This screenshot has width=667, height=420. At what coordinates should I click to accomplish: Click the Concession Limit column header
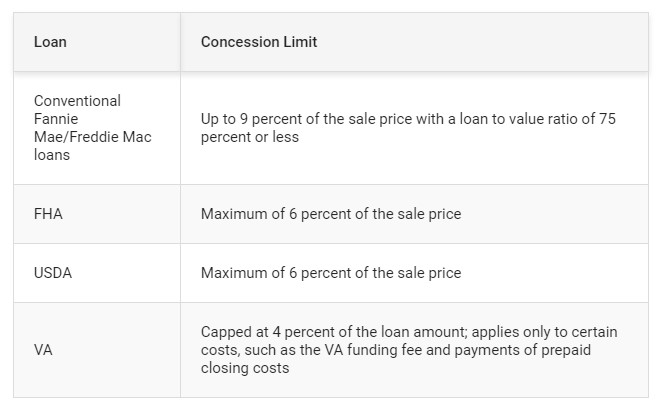click(x=259, y=42)
